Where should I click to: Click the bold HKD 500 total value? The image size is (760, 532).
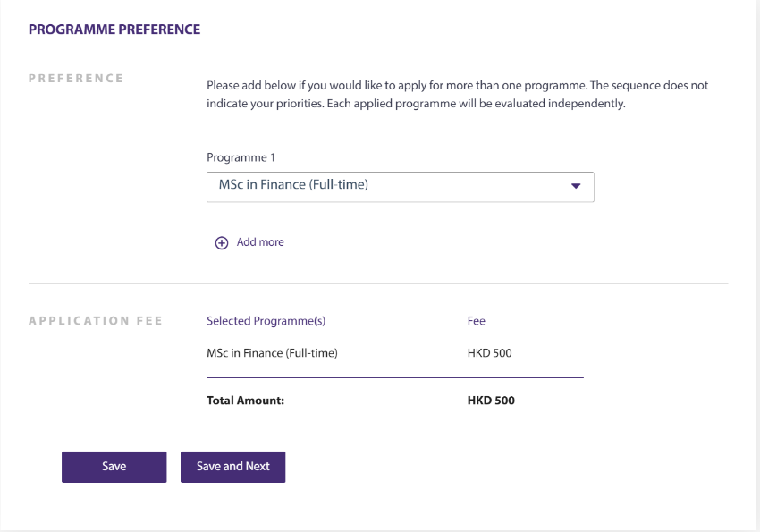pyautogui.click(x=491, y=401)
